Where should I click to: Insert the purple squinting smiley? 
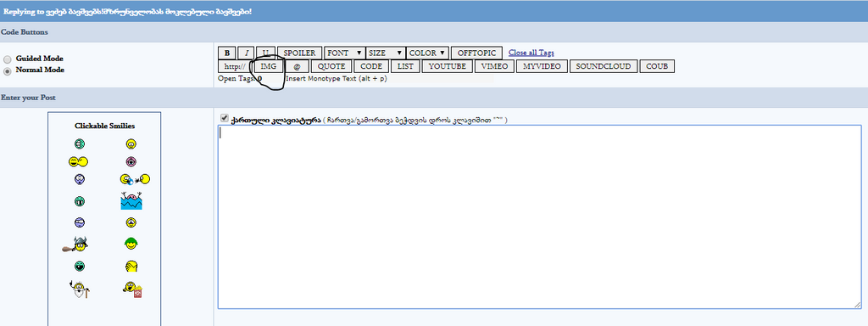(x=79, y=222)
